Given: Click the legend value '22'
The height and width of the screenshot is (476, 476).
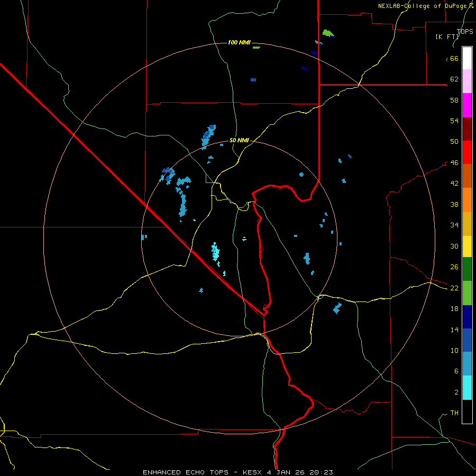Looking at the screenshot, I should click(454, 288).
